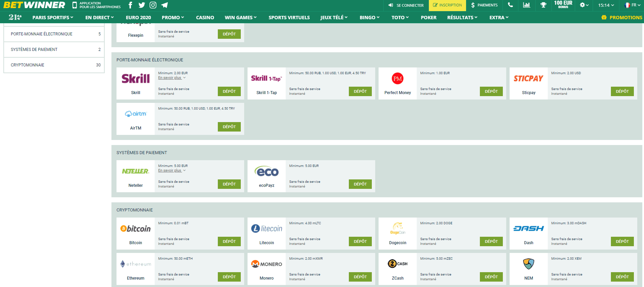
Task: Click Dépôt button for NEM
Action: 622,277
